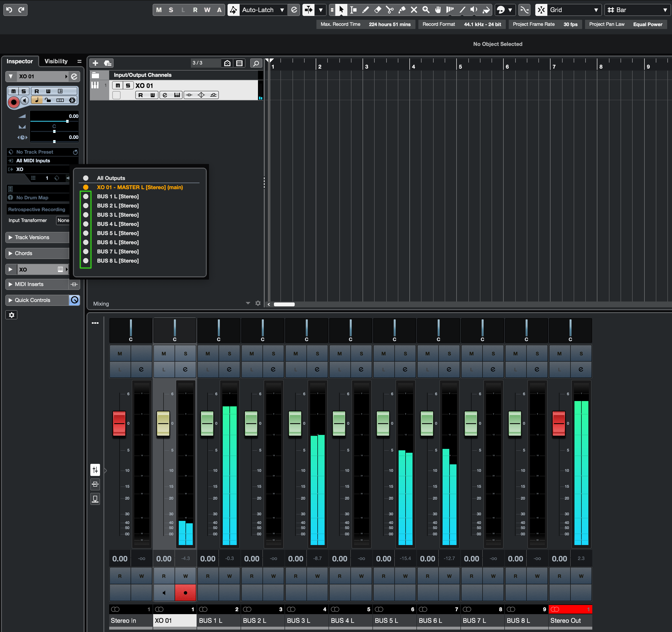Screen dimensions: 672x632
Task: Click the XO 01 channel fader
Action: point(163,424)
